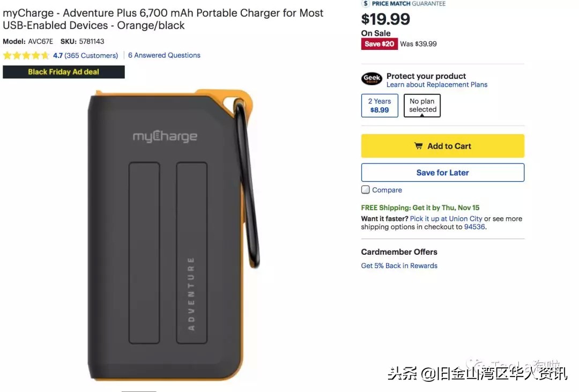View the 365 Customers reviews link
Viewport: 579px width, 392px height.
91,55
